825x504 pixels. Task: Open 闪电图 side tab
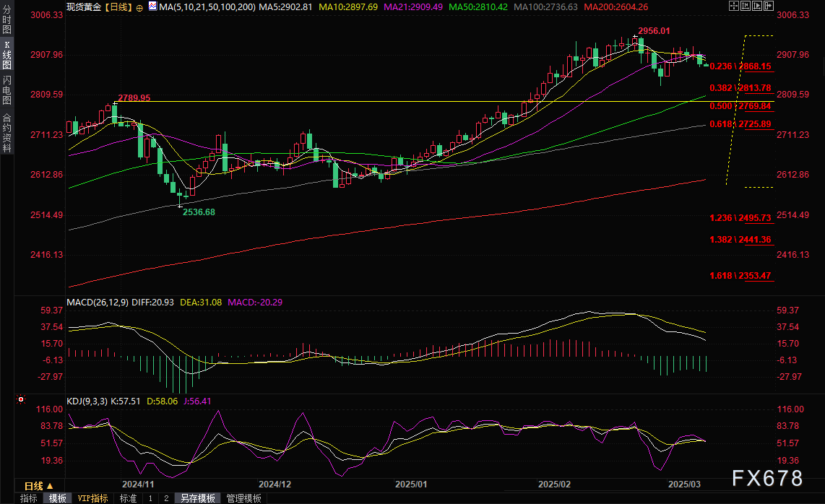pyautogui.click(x=7, y=89)
